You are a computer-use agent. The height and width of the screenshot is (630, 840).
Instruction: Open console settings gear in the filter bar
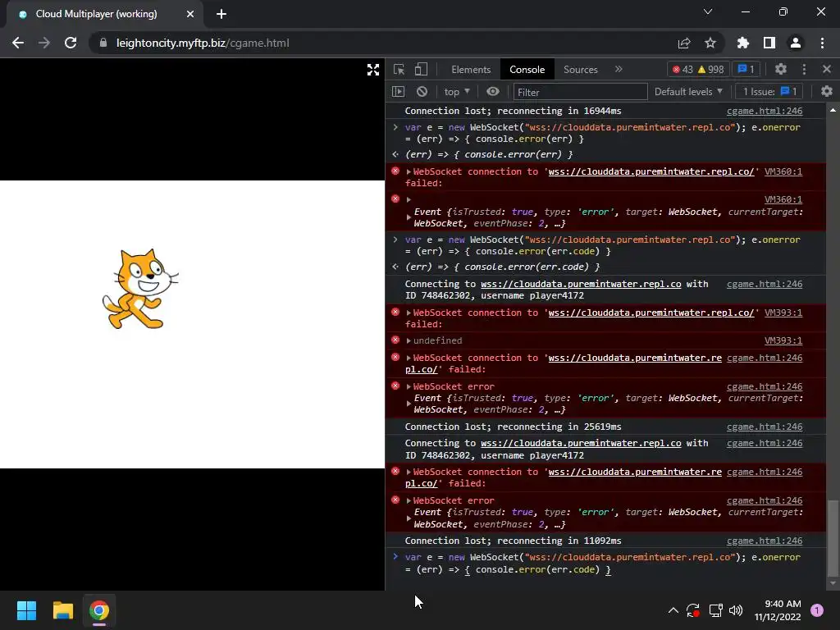point(827,92)
